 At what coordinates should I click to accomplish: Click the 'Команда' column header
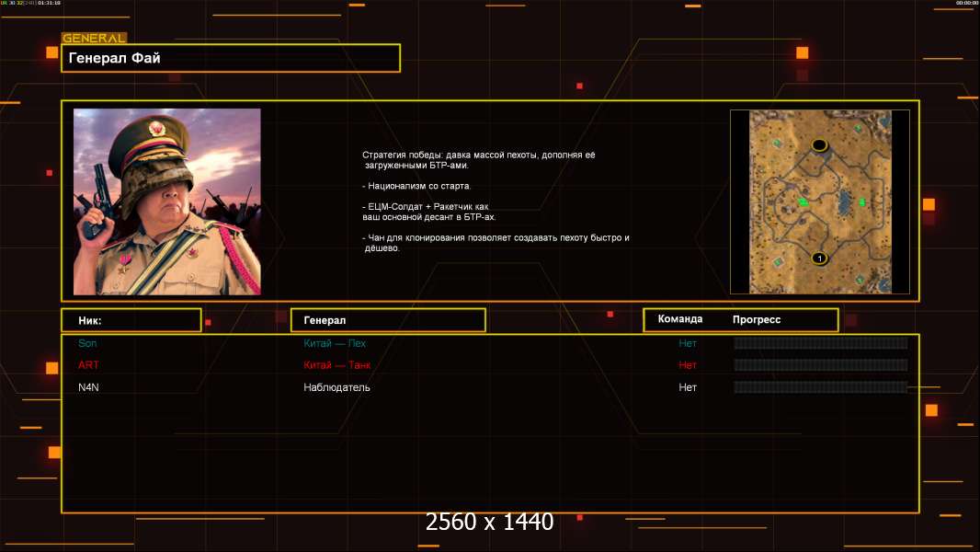(680, 319)
